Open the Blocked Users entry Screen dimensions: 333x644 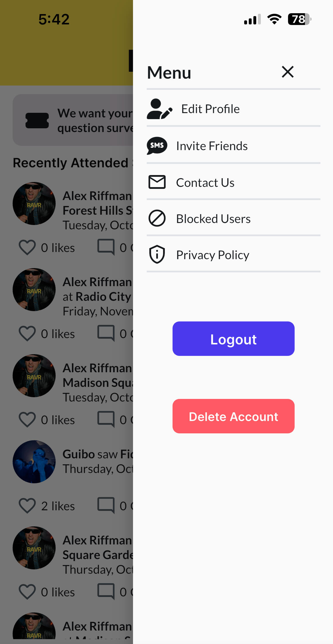pyautogui.click(x=213, y=219)
